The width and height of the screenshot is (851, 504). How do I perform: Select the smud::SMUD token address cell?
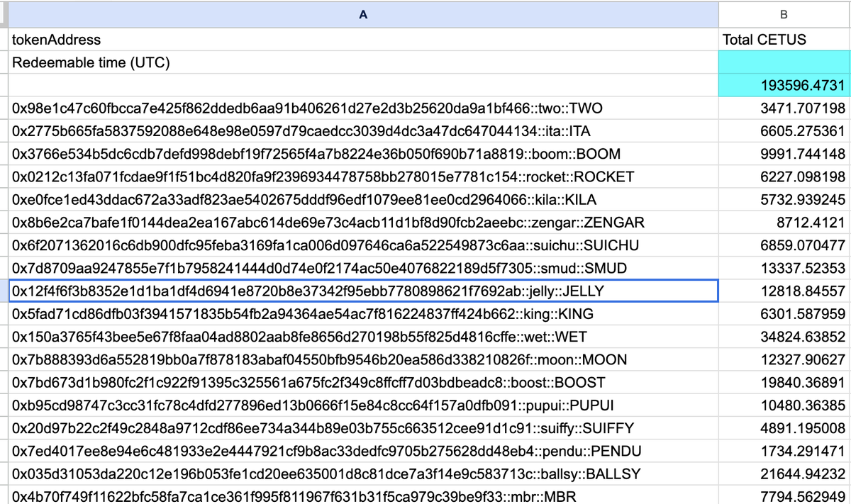[x=363, y=268]
